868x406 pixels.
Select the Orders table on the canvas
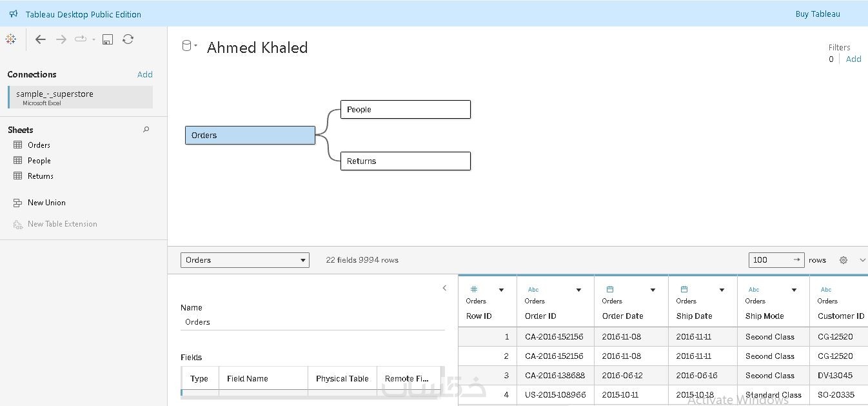click(250, 135)
